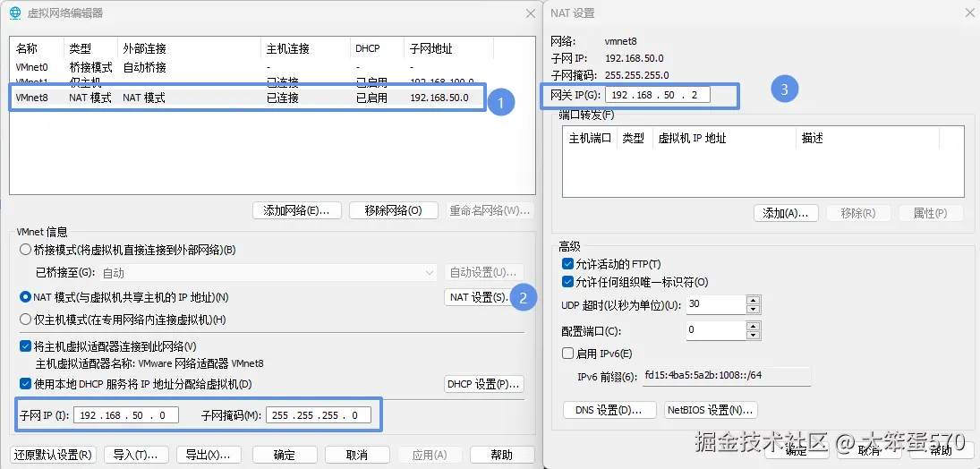Increase 配置端口 with up arrow
The height and width of the screenshot is (469, 980).
pos(754,326)
